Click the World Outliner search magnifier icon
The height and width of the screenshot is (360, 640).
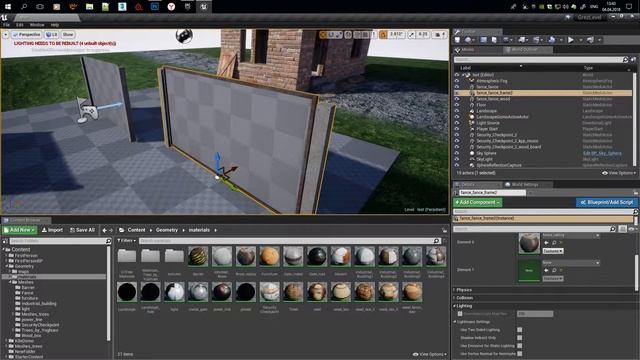(625, 60)
